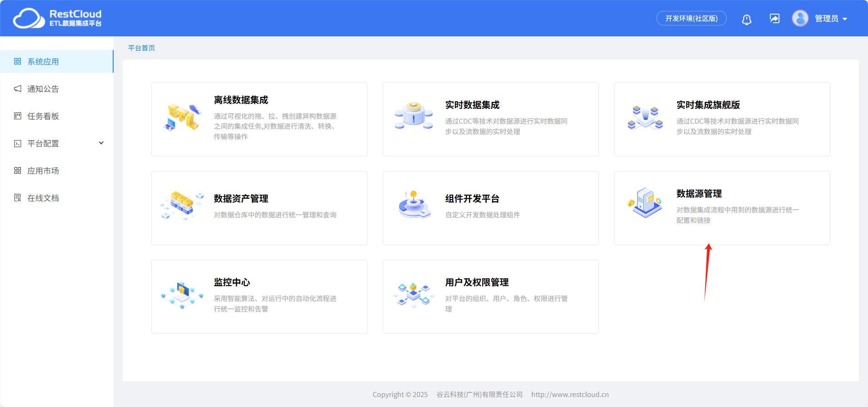This screenshot has width=868, height=407.
Task: Open the 监控中心 card title
Action: click(x=232, y=282)
